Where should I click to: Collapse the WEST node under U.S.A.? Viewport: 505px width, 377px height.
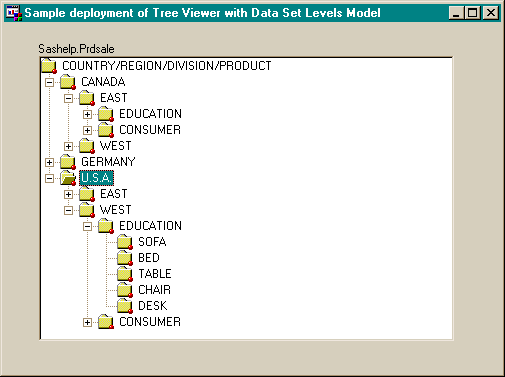(x=68, y=210)
